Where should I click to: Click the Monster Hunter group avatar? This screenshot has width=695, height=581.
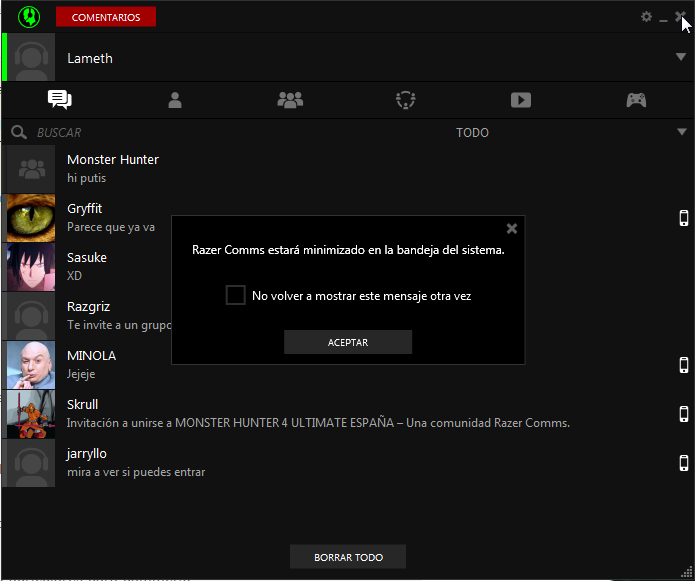31,169
